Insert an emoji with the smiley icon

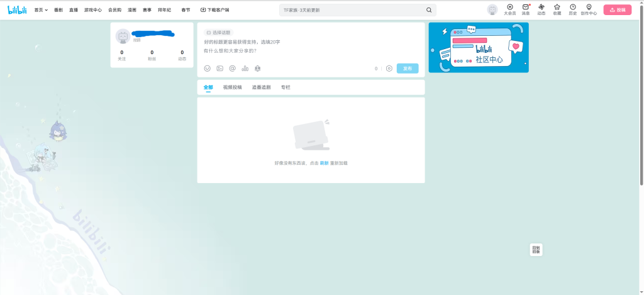point(208,69)
